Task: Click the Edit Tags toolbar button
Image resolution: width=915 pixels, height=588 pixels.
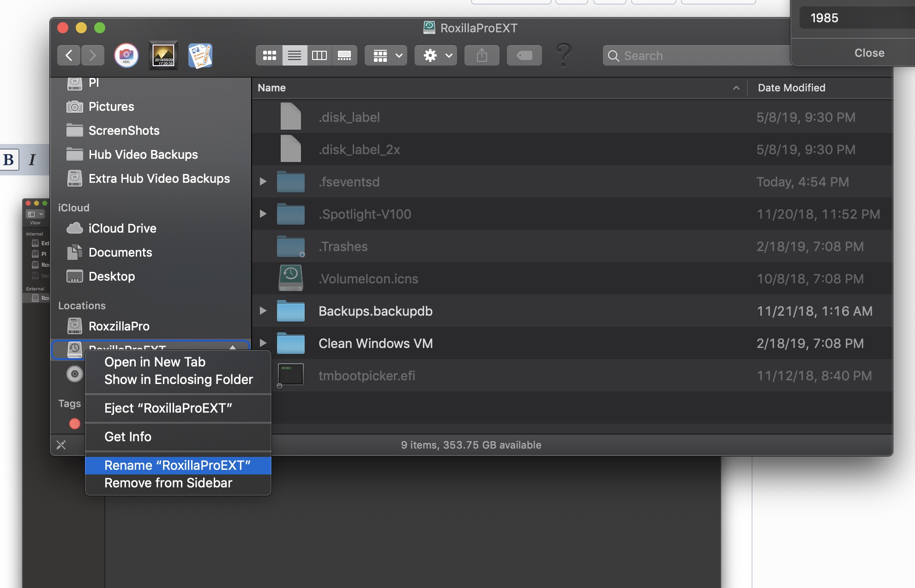Action: 524,55
